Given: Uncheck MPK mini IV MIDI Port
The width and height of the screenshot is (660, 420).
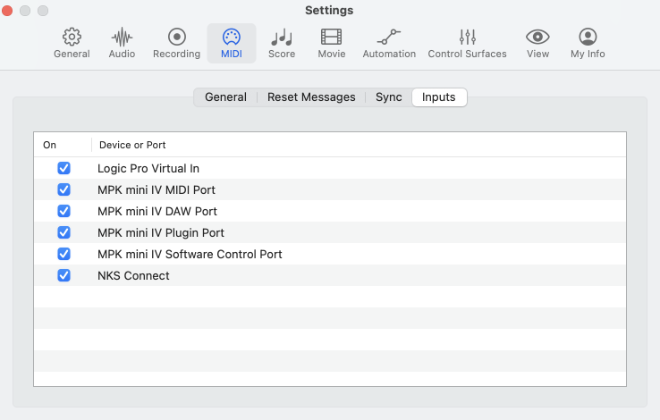Looking at the screenshot, I should (64, 190).
